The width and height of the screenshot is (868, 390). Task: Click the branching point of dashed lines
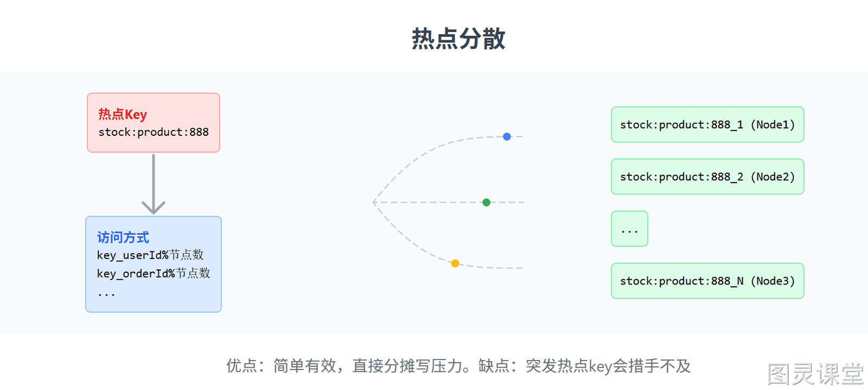[374, 202]
